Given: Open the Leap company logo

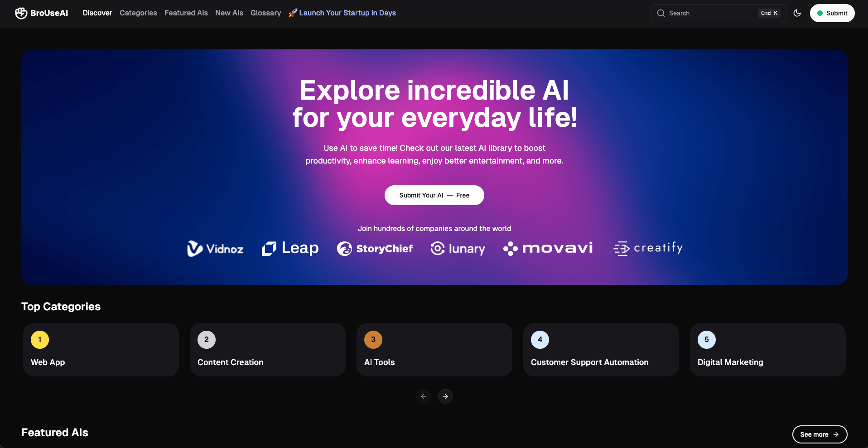Looking at the screenshot, I should pos(290,248).
